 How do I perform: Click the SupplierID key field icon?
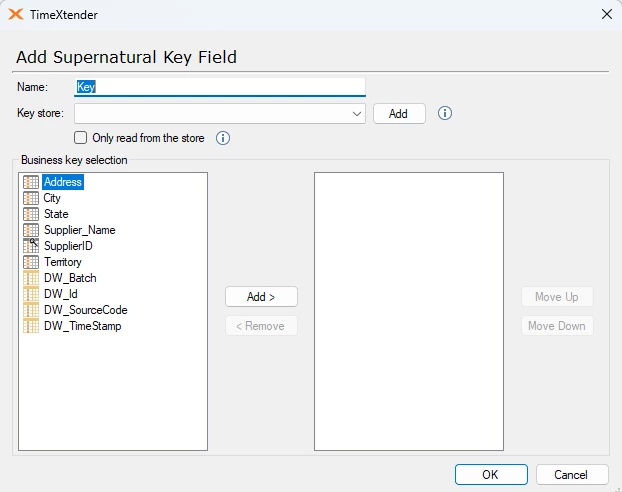click(x=30, y=246)
